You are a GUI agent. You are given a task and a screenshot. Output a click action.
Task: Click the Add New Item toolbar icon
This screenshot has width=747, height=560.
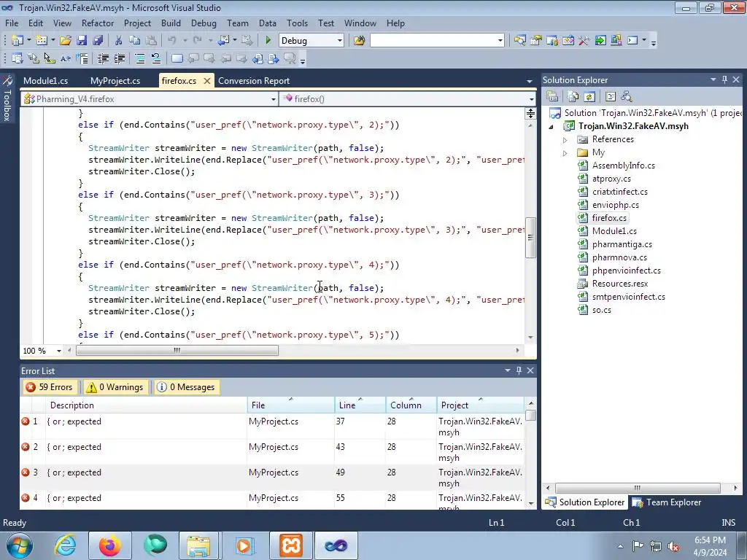click(x=42, y=41)
